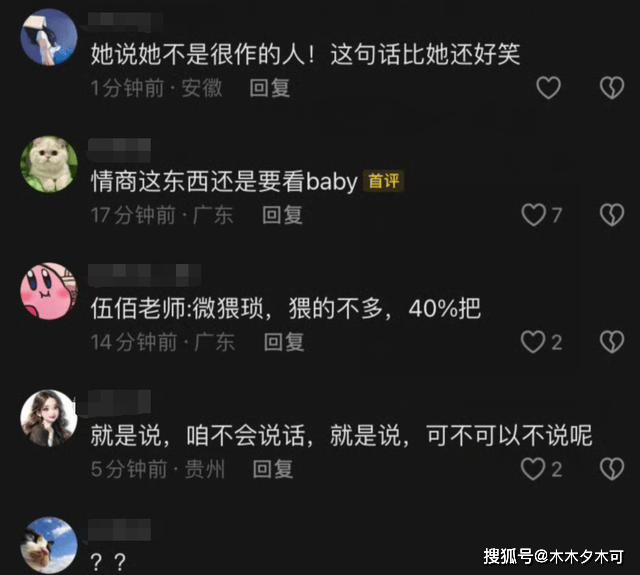Like the Guizhou comment posted 5分钟前

coord(533,468)
